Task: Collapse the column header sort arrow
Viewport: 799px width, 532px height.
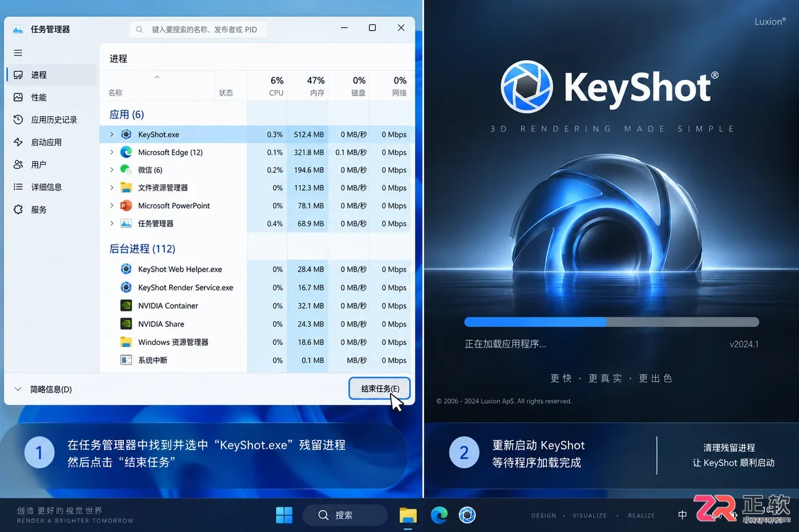Action: (x=157, y=77)
